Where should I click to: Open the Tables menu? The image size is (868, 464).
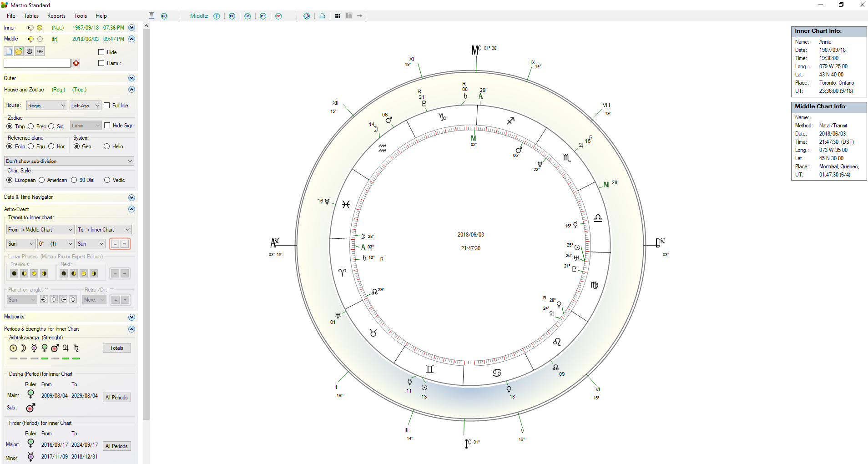tap(31, 16)
